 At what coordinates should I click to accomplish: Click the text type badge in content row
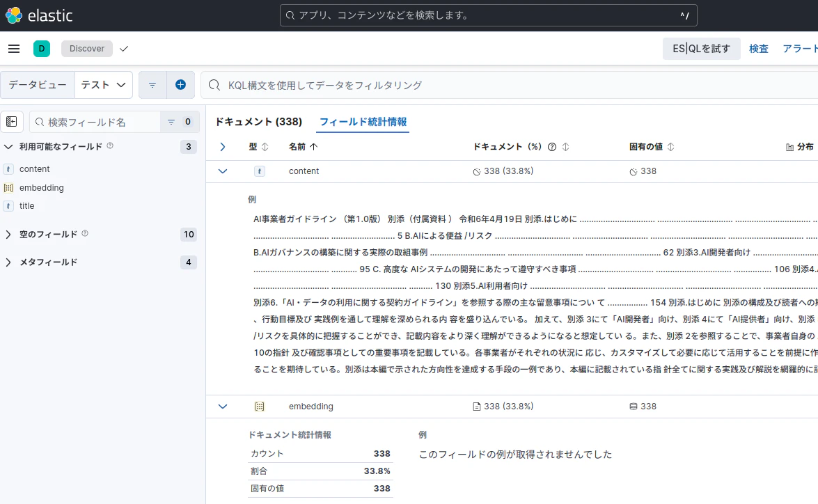(x=259, y=171)
